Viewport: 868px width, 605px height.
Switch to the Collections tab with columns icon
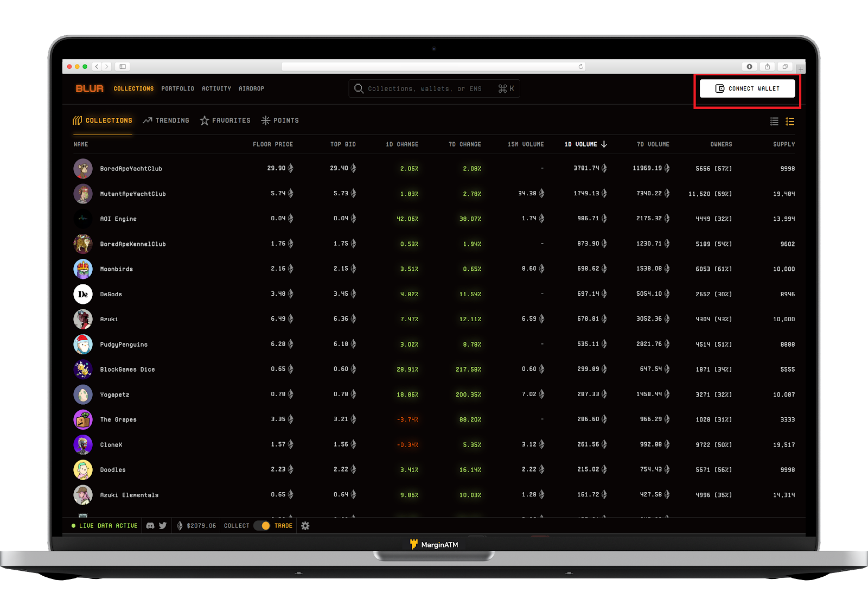point(103,120)
